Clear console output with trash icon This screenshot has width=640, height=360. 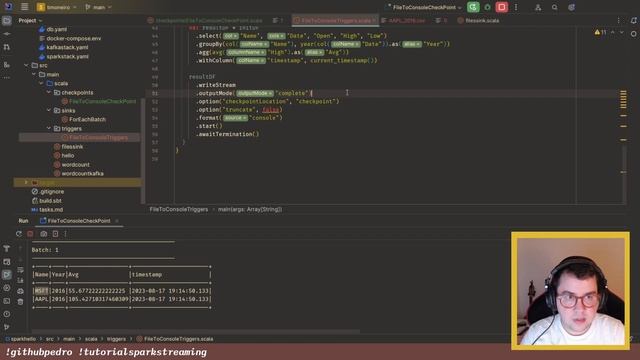[x=20, y=302]
